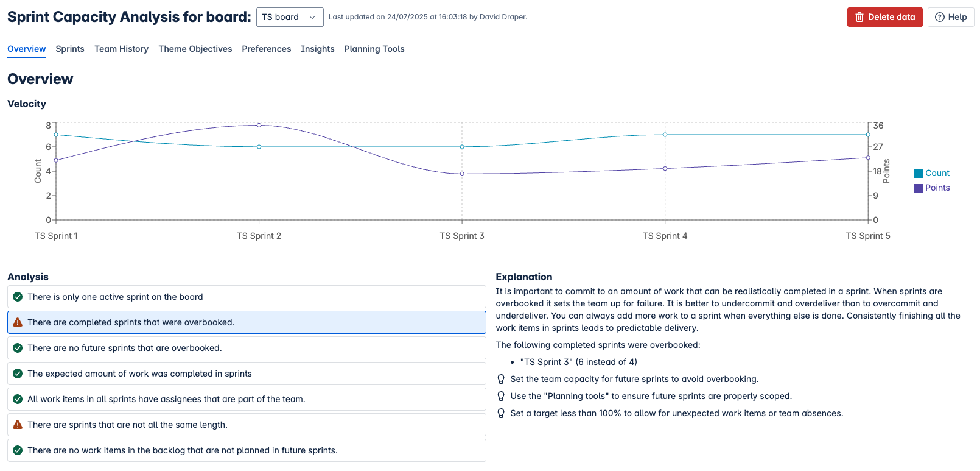This screenshot has width=980, height=471.
Task: Open the Planning Tools tab
Action: click(x=374, y=49)
